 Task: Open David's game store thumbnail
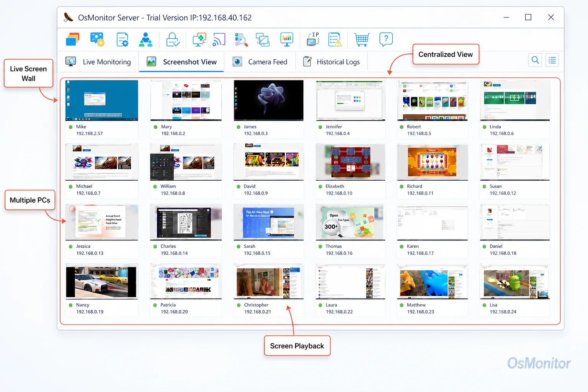pyautogui.click(x=268, y=162)
